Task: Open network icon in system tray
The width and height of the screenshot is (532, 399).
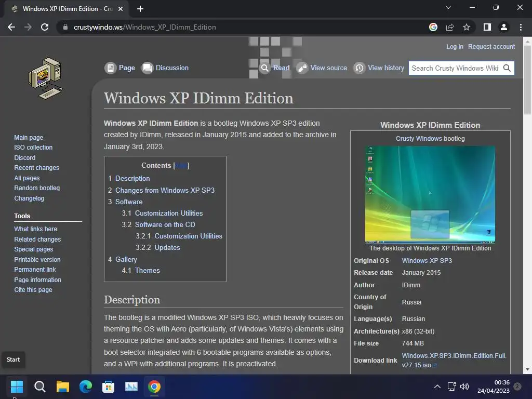Action: click(x=451, y=387)
